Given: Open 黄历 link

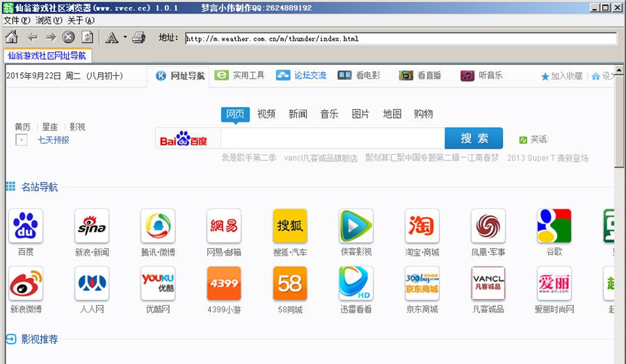Looking at the screenshot, I should tap(22, 127).
